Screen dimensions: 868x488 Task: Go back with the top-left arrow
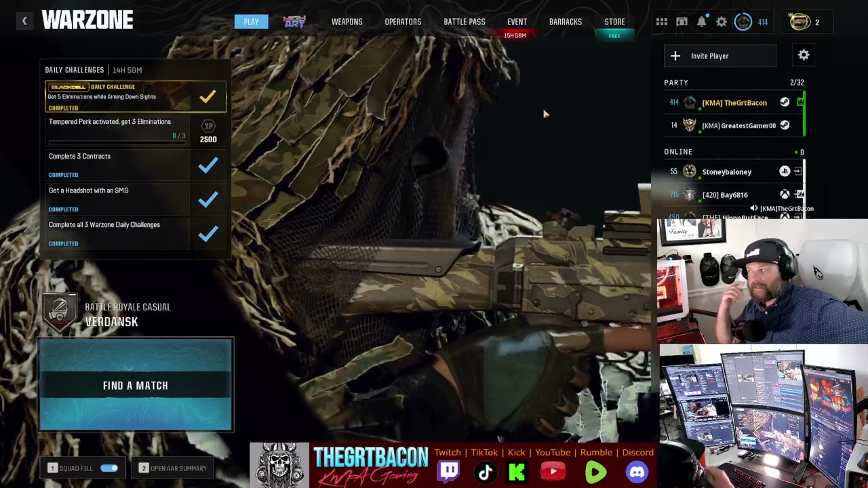click(x=24, y=21)
